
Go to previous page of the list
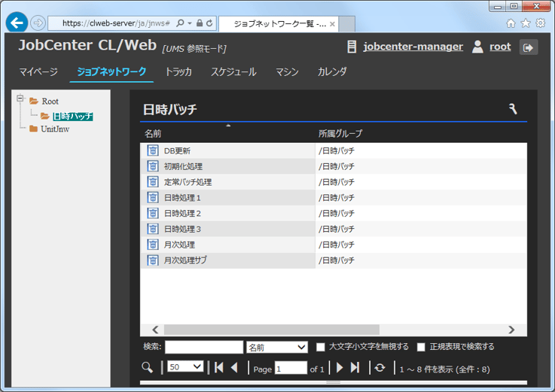(x=234, y=368)
